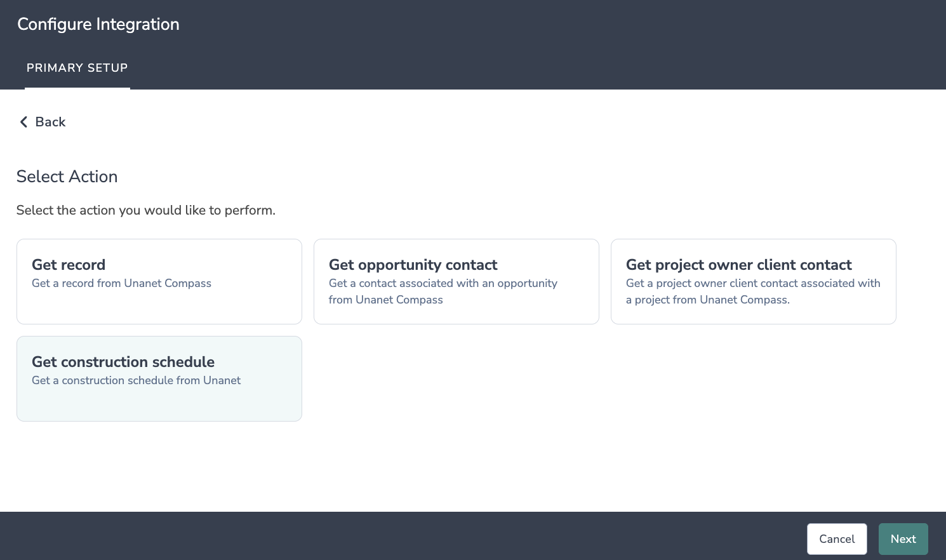Switch to the PRIMARY SETUP tab
The width and height of the screenshot is (946, 560).
77,68
